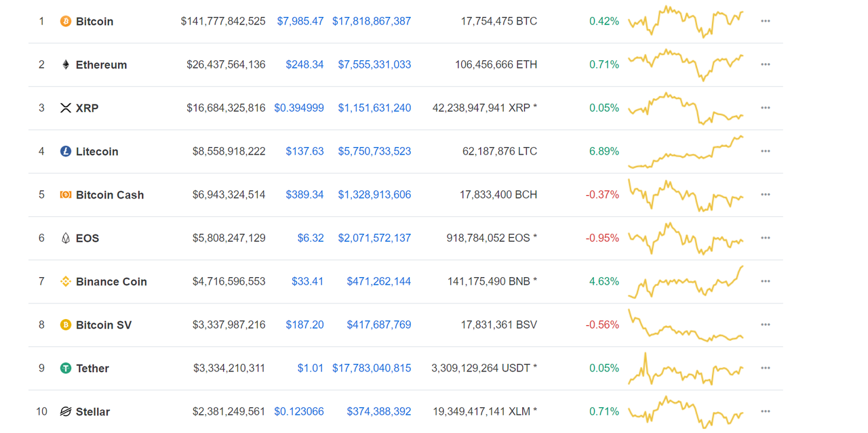This screenshot has width=868, height=433.
Task: Open the Bitcoin Cash name link
Action: (110, 195)
